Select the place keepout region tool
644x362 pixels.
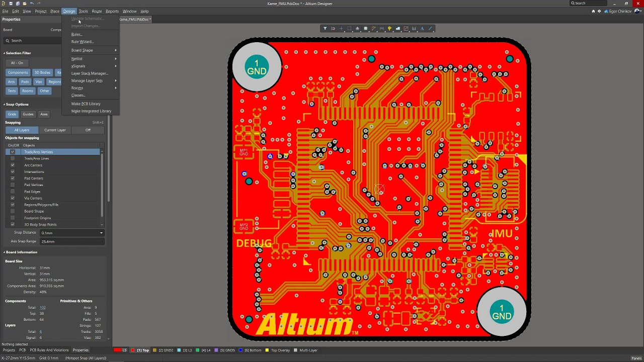(x=406, y=29)
